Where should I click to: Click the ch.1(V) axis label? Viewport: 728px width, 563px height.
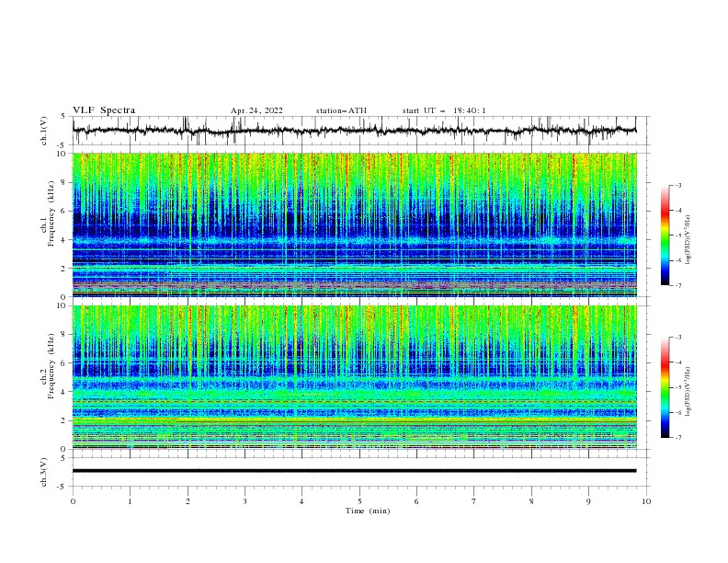pos(44,131)
